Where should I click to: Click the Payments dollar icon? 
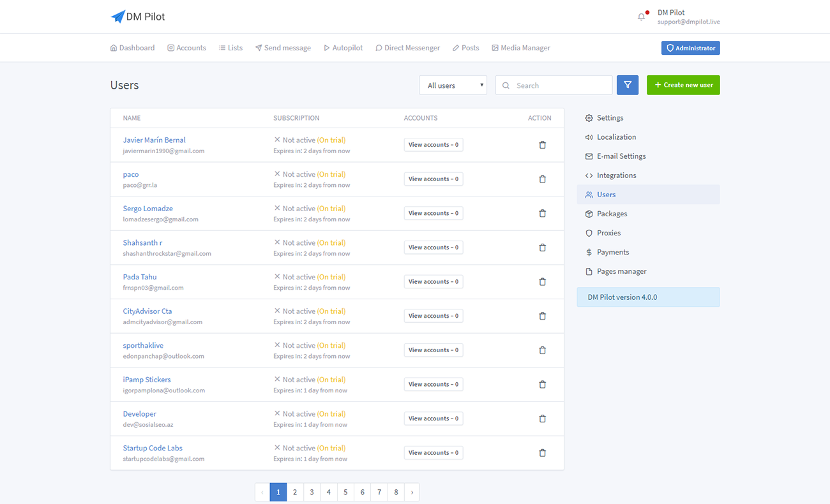tap(589, 252)
